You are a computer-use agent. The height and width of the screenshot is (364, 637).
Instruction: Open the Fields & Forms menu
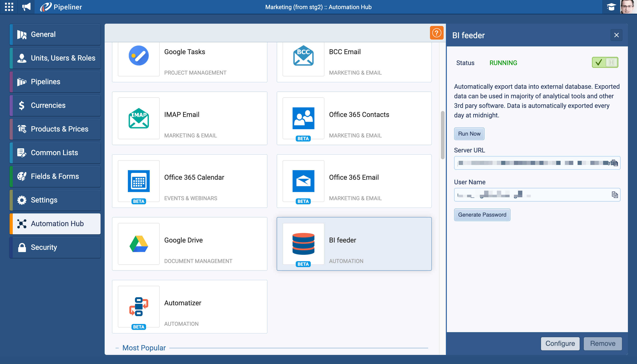(x=55, y=176)
